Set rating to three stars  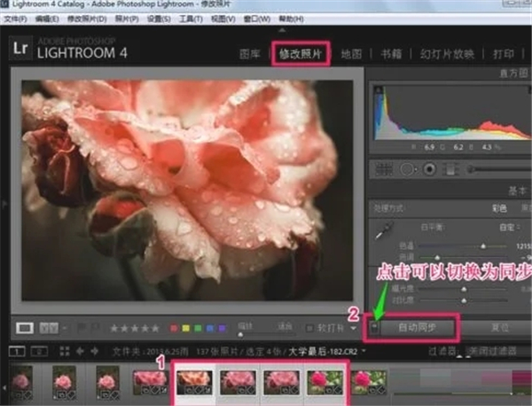pos(135,328)
